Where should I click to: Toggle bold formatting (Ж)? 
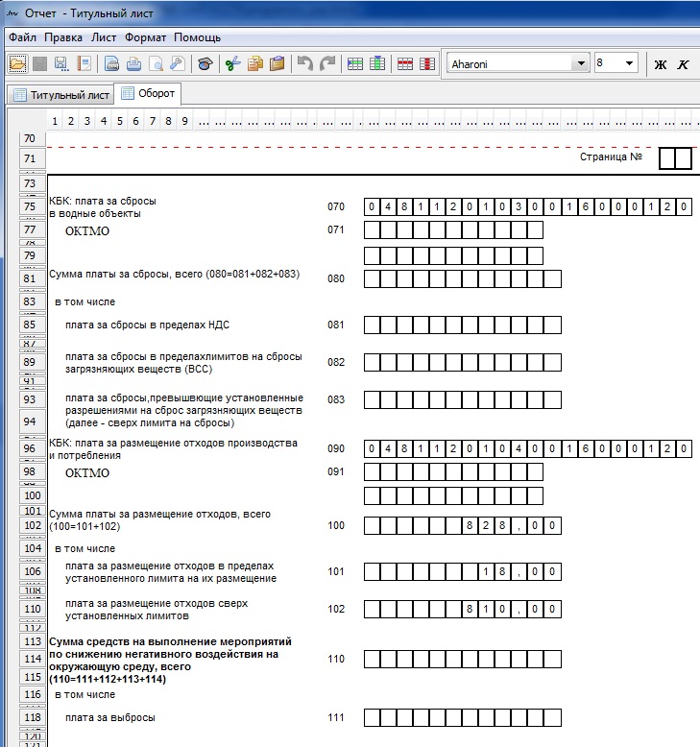tap(660, 64)
